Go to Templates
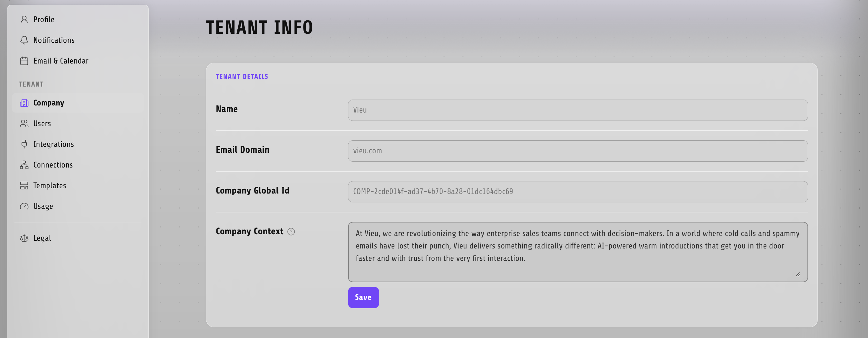 tap(78, 186)
